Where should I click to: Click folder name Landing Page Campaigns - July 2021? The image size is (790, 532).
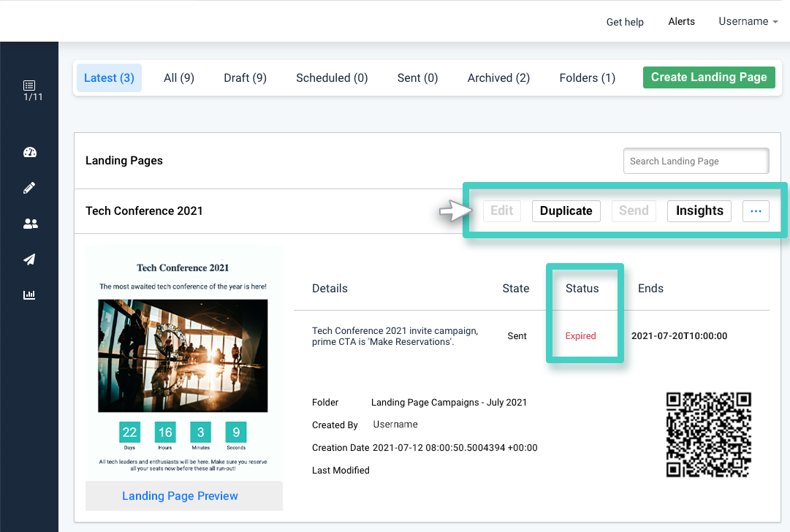pyautogui.click(x=449, y=402)
